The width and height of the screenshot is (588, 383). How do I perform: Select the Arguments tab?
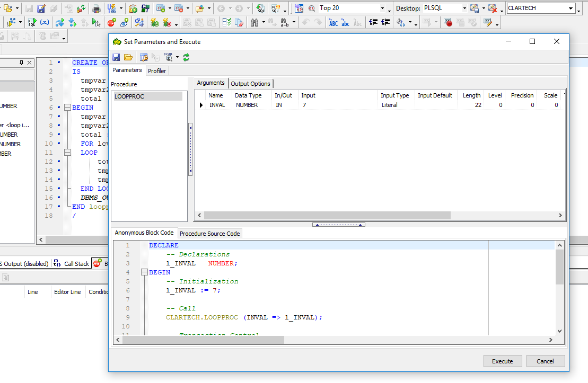coord(210,83)
